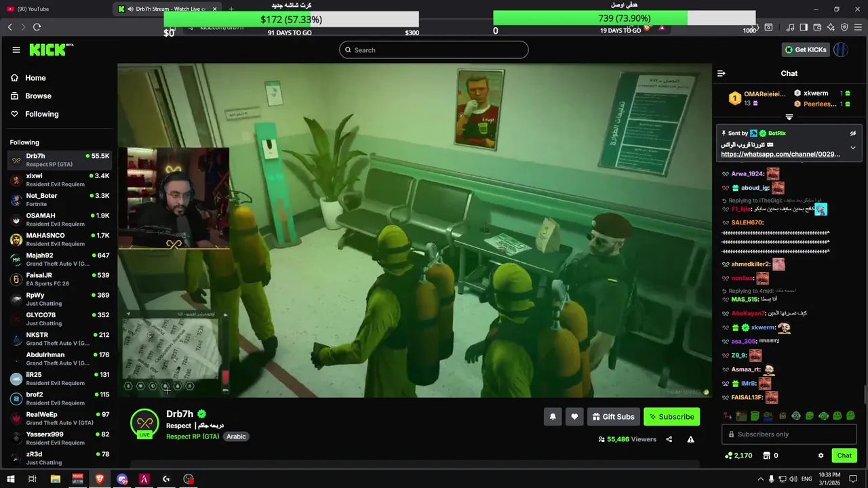
Task: Open the chat shop icon
Action: [767, 455]
